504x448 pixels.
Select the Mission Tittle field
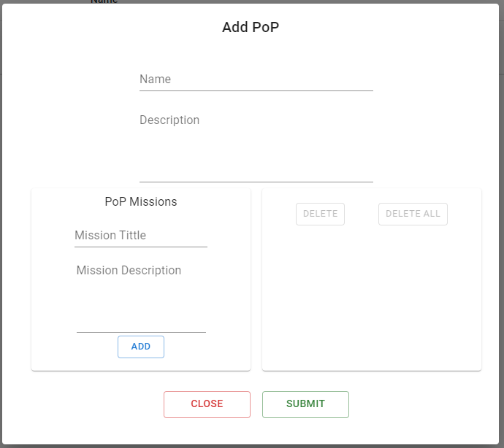click(141, 236)
